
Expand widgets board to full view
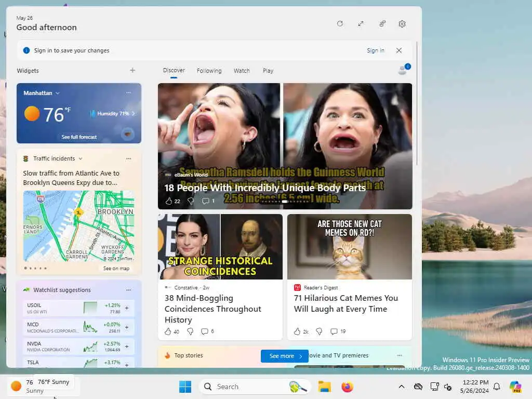click(361, 24)
